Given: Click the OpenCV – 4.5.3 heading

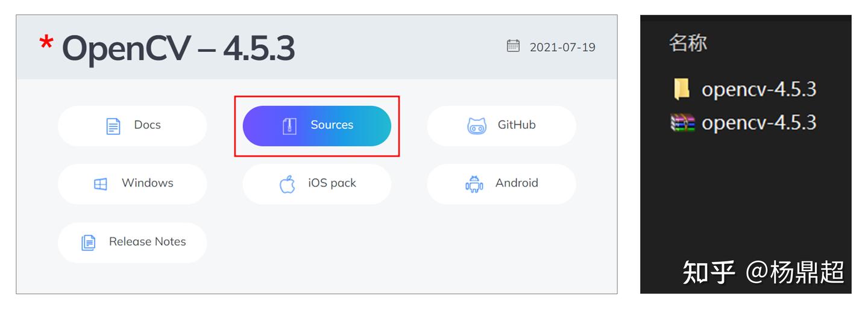Looking at the screenshot, I should [x=178, y=48].
